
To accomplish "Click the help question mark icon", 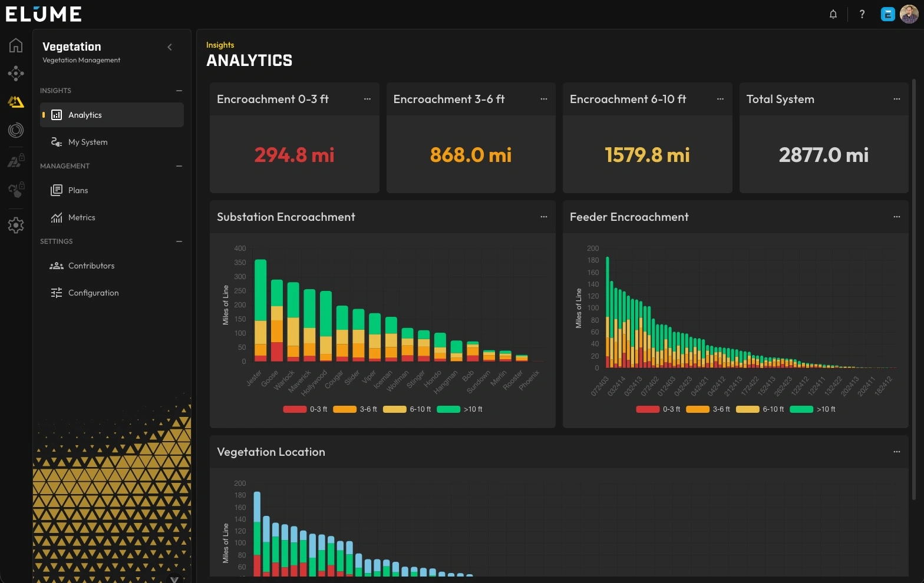I will tap(862, 14).
